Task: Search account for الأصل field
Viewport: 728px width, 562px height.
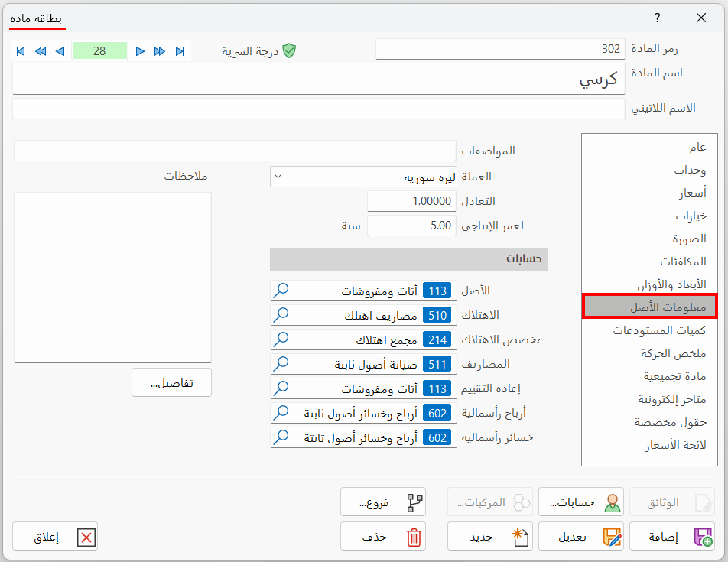Action: (x=281, y=291)
